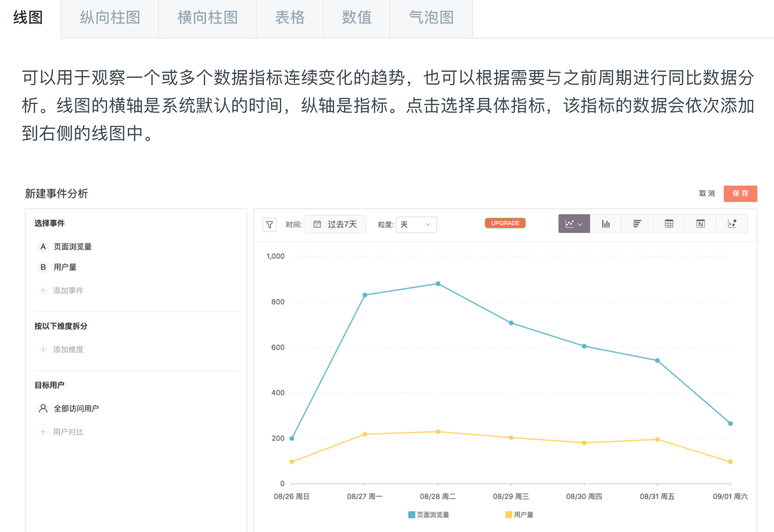Select the horizontal bar chart icon
This screenshot has height=532, width=774.
point(637,224)
